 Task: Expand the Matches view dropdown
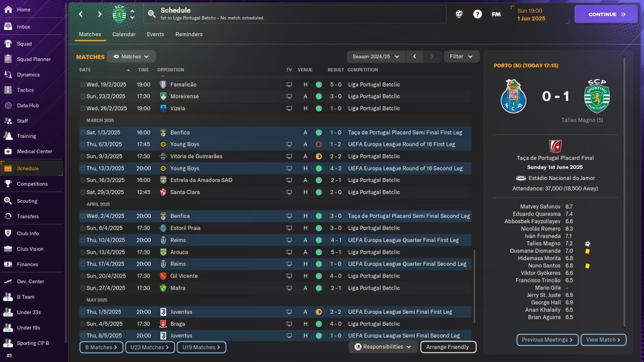point(131,57)
